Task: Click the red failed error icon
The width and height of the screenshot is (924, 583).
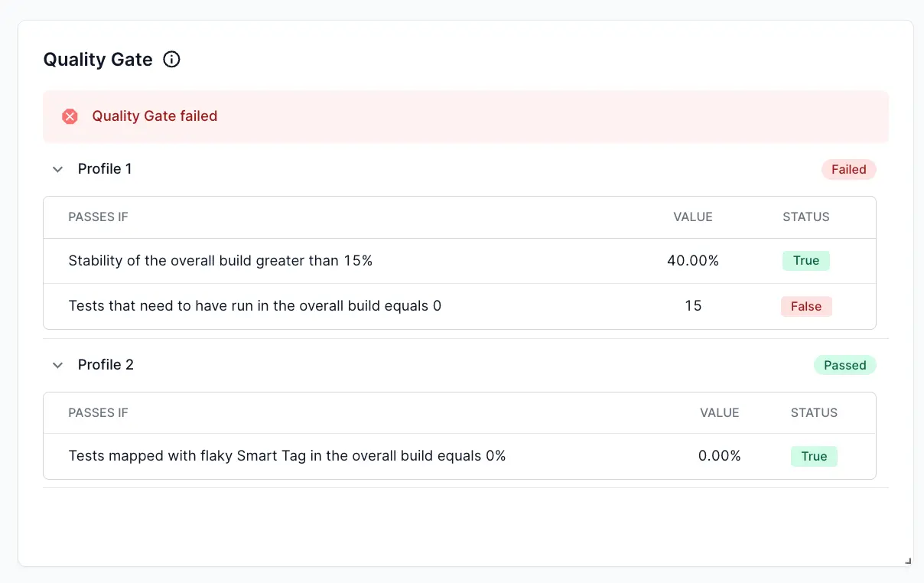Action: point(70,116)
